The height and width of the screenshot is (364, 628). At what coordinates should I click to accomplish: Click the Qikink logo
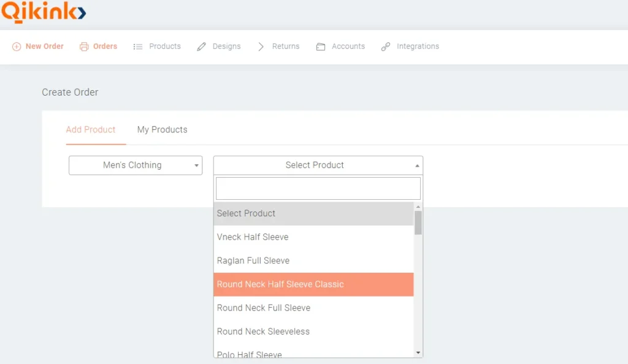(44, 12)
